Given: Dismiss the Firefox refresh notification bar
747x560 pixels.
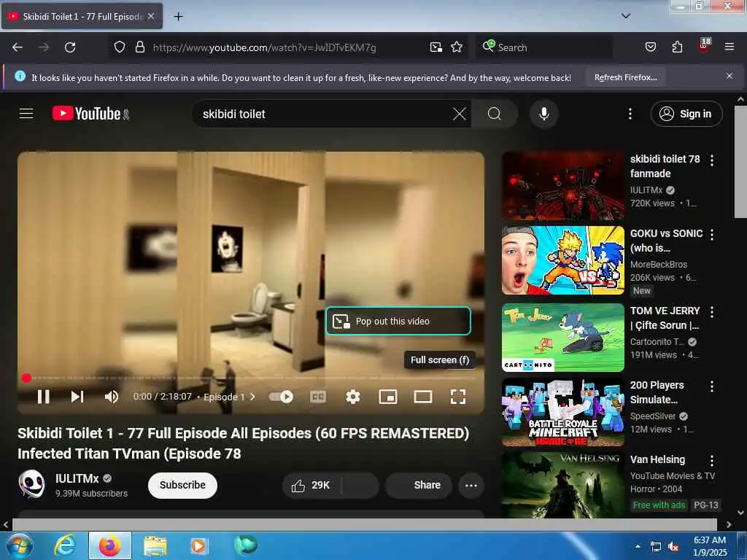Looking at the screenshot, I should click(x=729, y=76).
